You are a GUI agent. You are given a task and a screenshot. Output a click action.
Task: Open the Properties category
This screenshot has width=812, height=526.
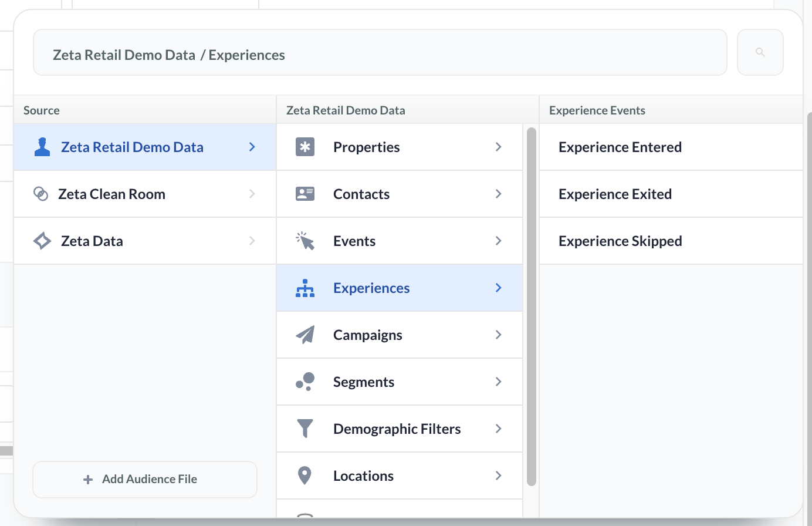400,147
